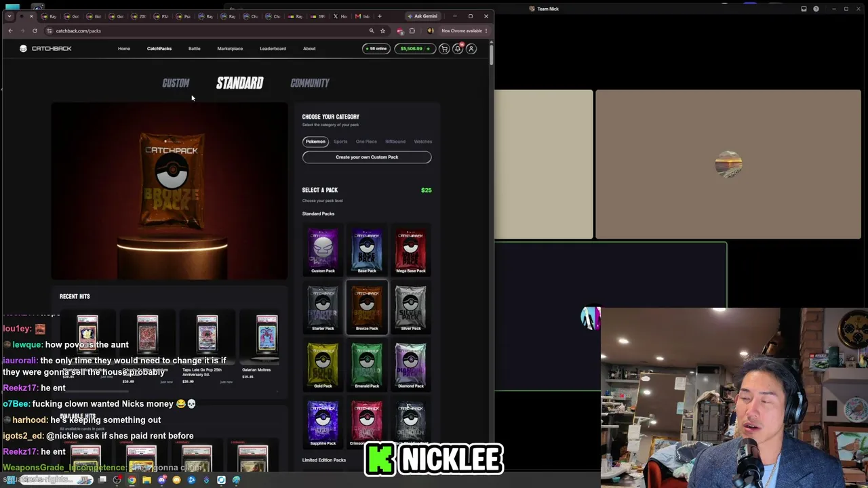Select the Diamond Pack thumbnail
Image resolution: width=868 pixels, height=488 pixels.
click(411, 366)
